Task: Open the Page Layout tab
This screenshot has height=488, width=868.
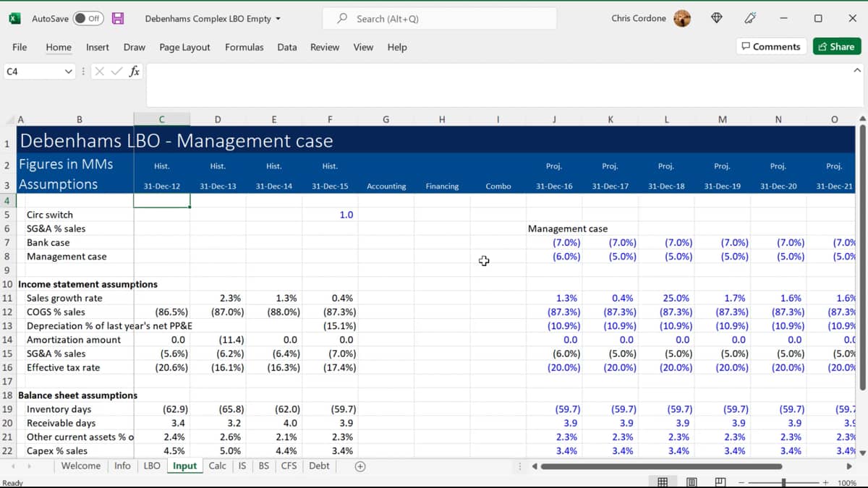Action: [x=184, y=47]
